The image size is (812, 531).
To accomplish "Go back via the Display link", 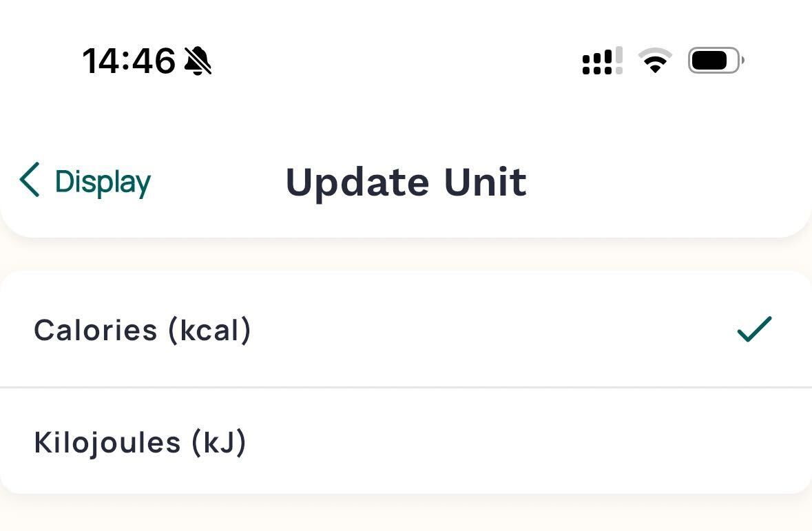I will [102, 182].
